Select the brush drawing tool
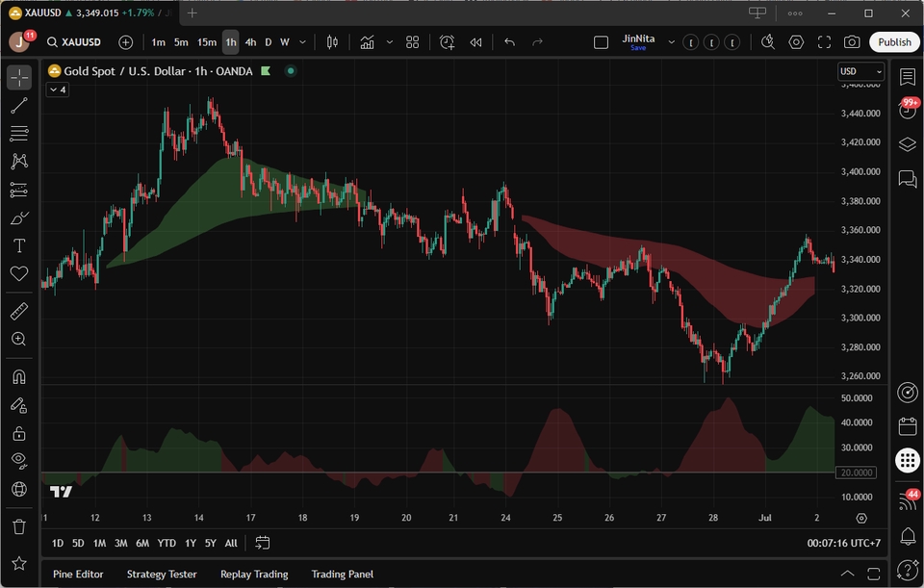The image size is (924, 588). 19,218
